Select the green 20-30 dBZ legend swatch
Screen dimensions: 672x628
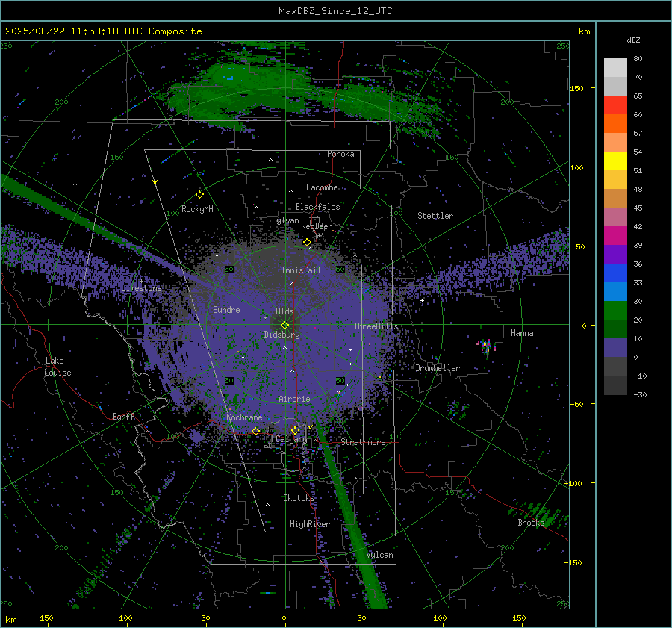(x=615, y=311)
